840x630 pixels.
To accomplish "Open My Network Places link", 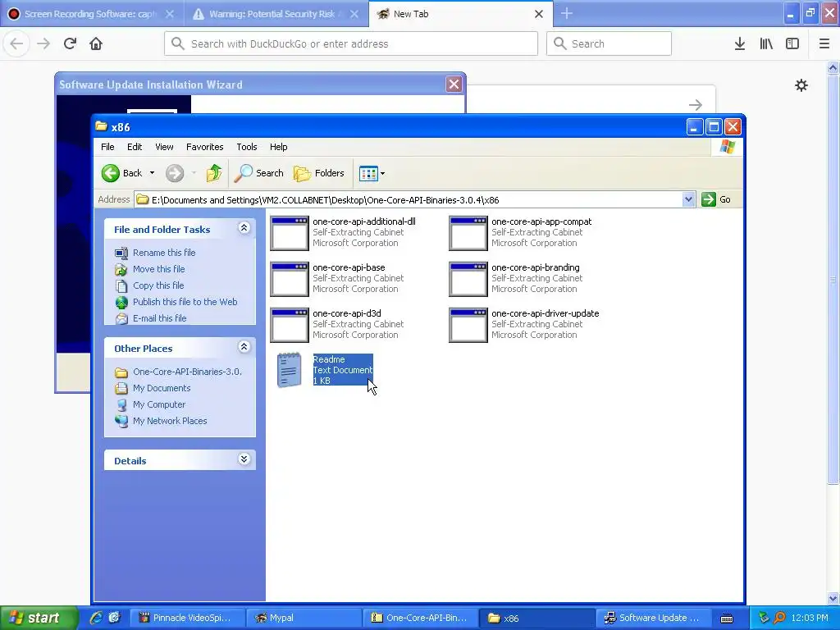I will (x=170, y=421).
